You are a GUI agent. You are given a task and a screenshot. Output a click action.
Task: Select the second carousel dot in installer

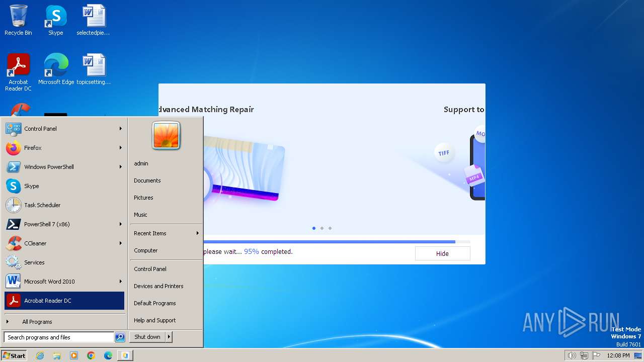[x=322, y=228]
